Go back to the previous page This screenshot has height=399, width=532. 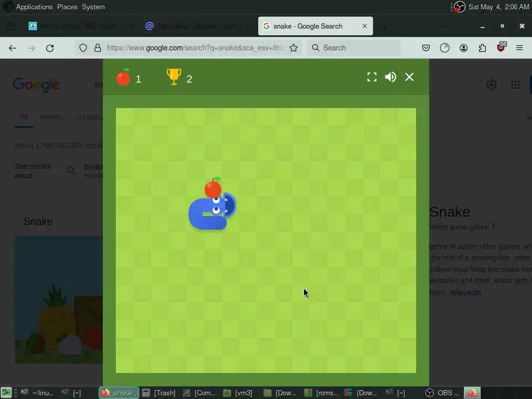[12, 48]
